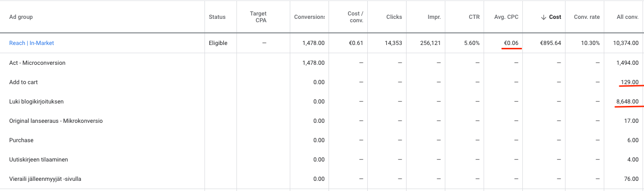This screenshot has height=191, width=644.
Task: Sort by the Conv. rate column
Action: [x=587, y=17]
